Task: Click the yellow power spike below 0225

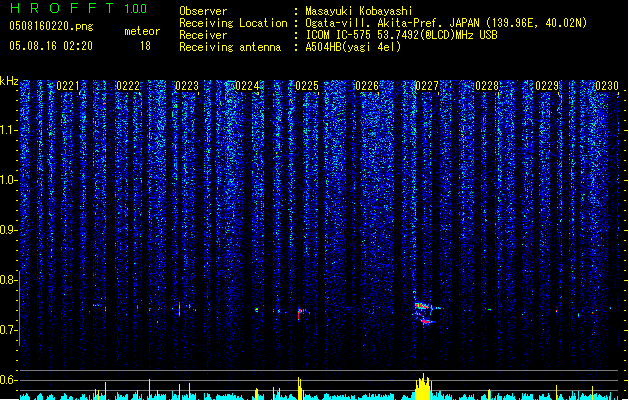Action: 299,388
